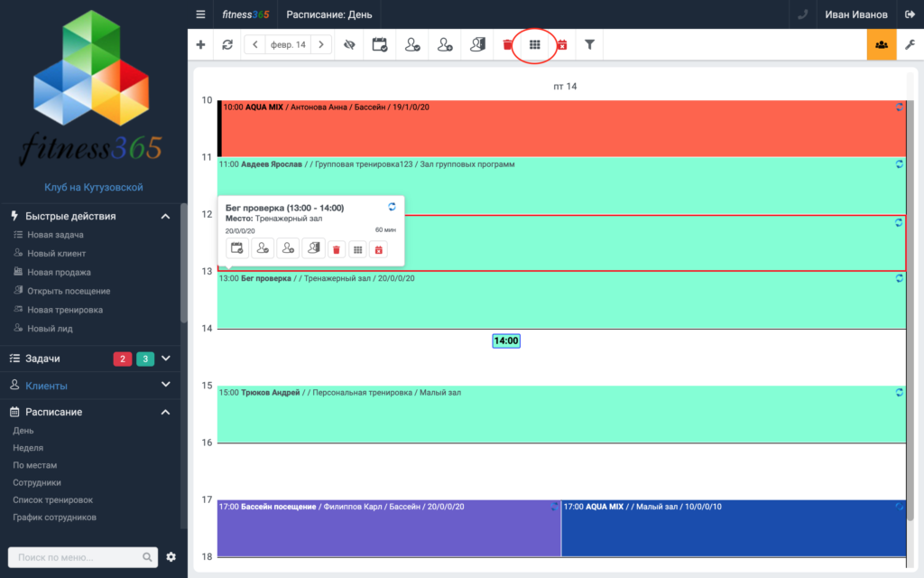
Task: Click the red badge showing 2 tasks
Action: tap(123, 359)
